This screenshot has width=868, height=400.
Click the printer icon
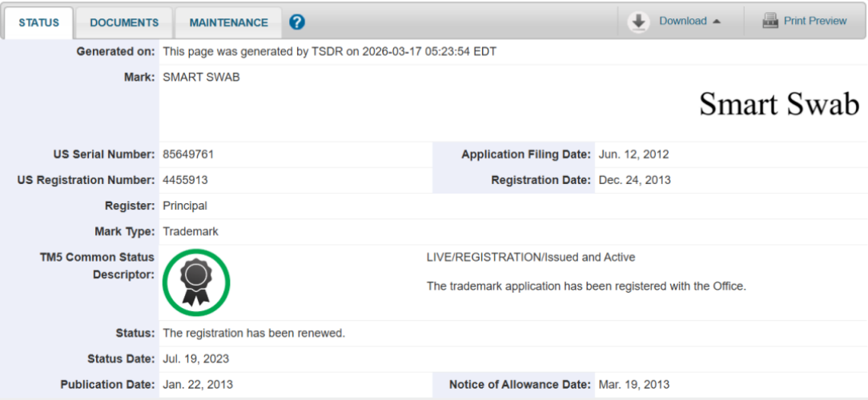tap(770, 21)
